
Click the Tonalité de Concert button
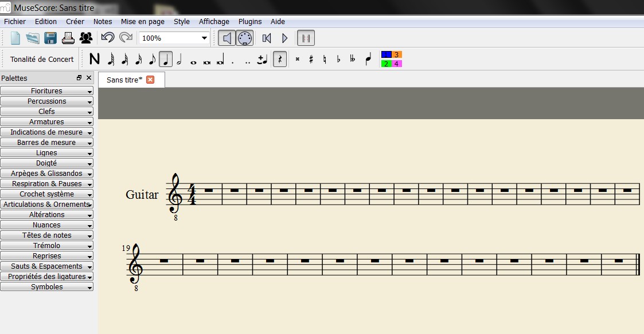42,59
